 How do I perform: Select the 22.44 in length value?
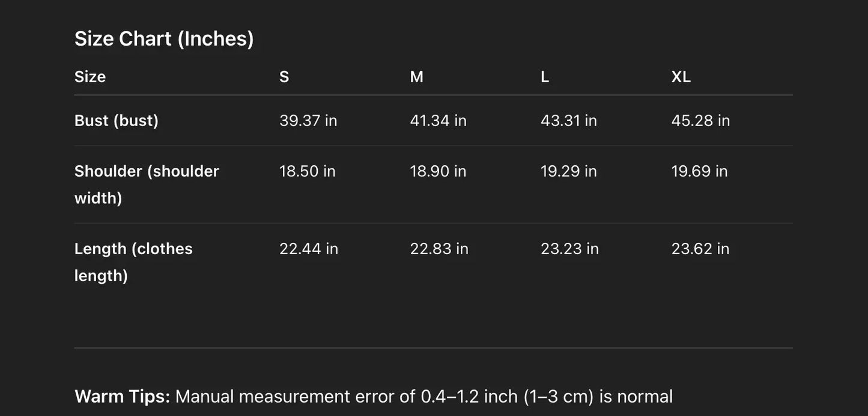[309, 249]
